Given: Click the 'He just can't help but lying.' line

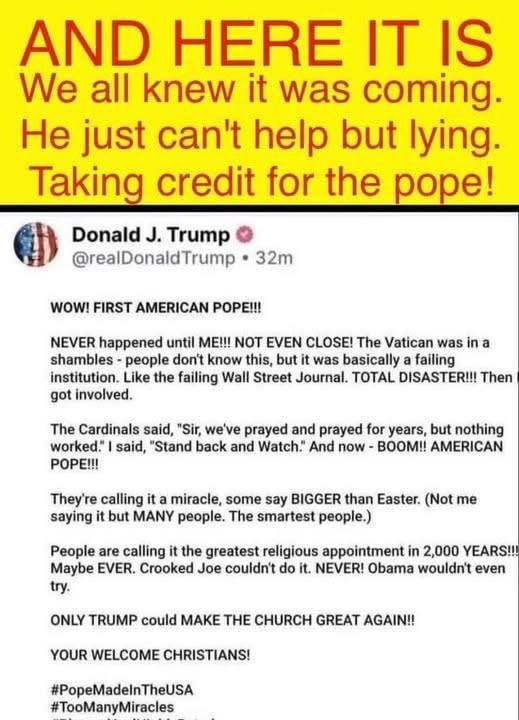Looking at the screenshot, I should 260,136.
